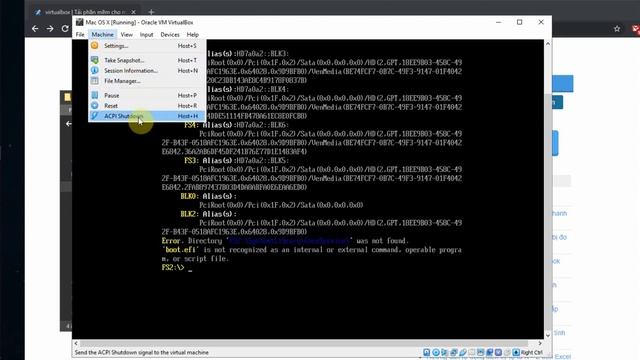Image resolution: width=640 pixels, height=360 pixels.
Task: Click the audio indicator in status bar
Action: click(x=444, y=352)
